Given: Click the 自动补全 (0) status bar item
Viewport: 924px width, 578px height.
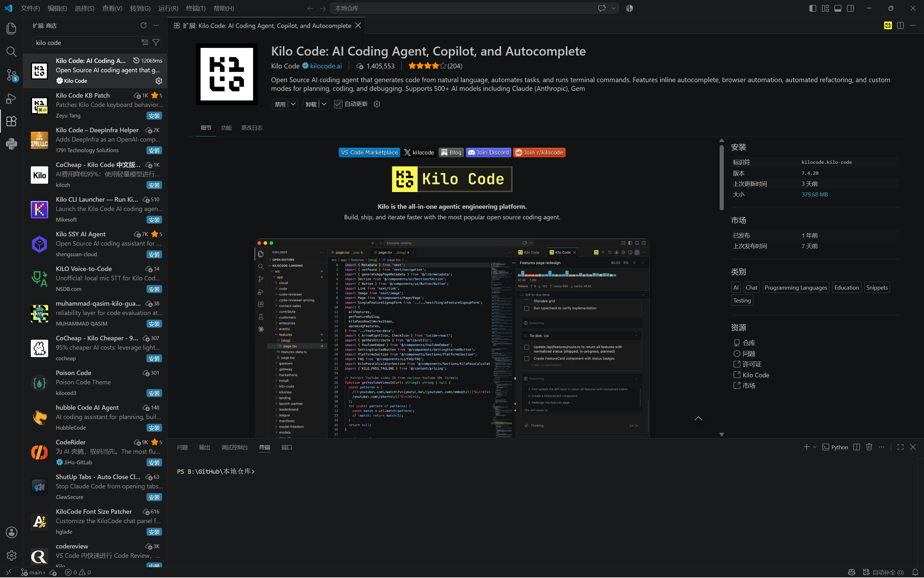Looking at the screenshot, I should tap(883, 572).
